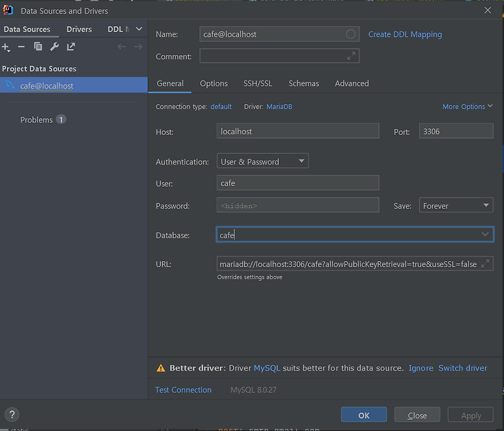Switch to Data Sources tab

click(x=27, y=30)
